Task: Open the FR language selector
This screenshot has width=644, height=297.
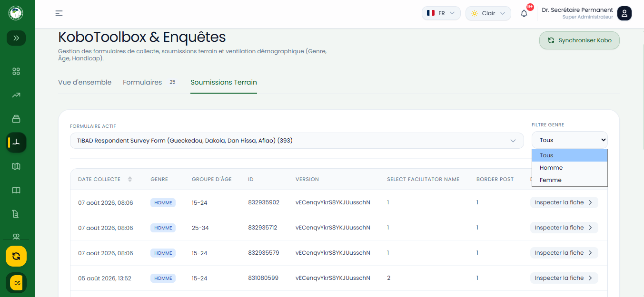Action: point(441,13)
